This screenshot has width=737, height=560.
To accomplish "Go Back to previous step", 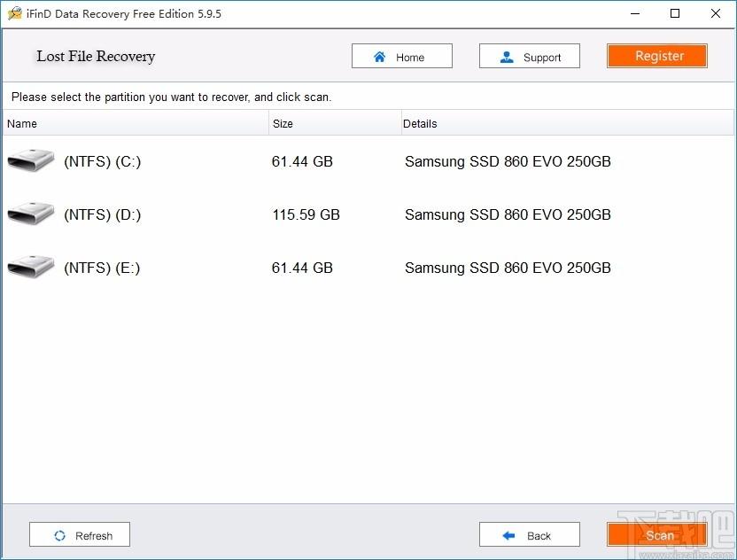I will coord(529,534).
